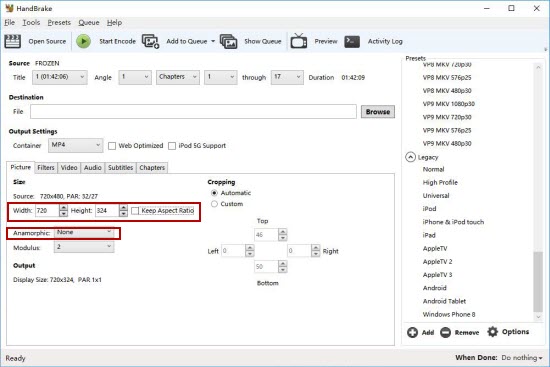Toggle iPod 5G Support checkbox
Image resolution: width=550 pixels, height=367 pixels.
click(x=172, y=146)
